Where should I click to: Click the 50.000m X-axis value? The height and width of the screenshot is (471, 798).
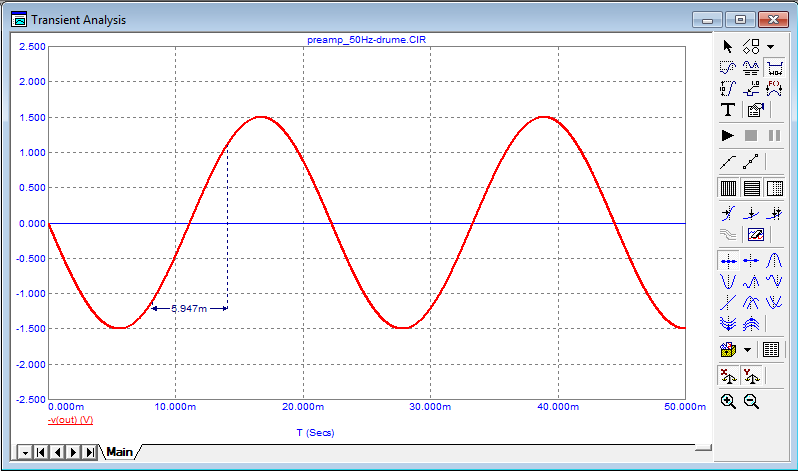click(x=685, y=407)
